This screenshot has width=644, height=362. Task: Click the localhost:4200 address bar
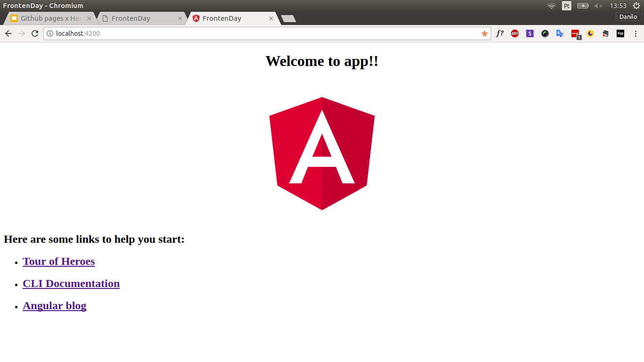tap(266, 33)
